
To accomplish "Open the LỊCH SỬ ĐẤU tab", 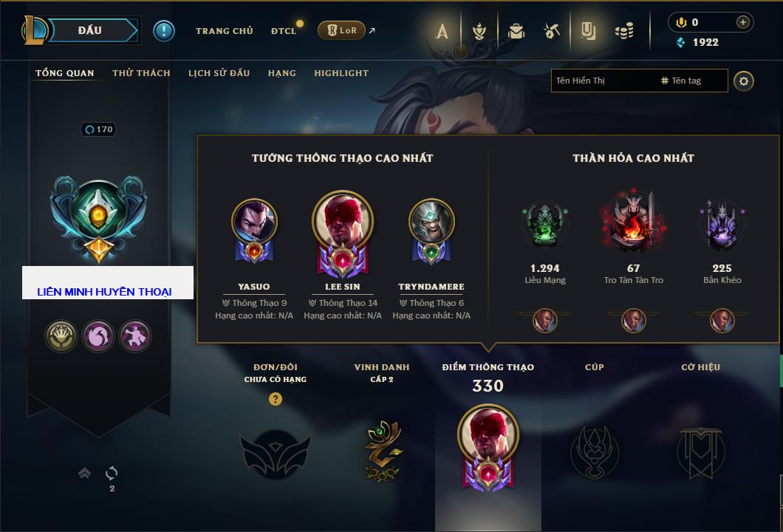I will (219, 73).
